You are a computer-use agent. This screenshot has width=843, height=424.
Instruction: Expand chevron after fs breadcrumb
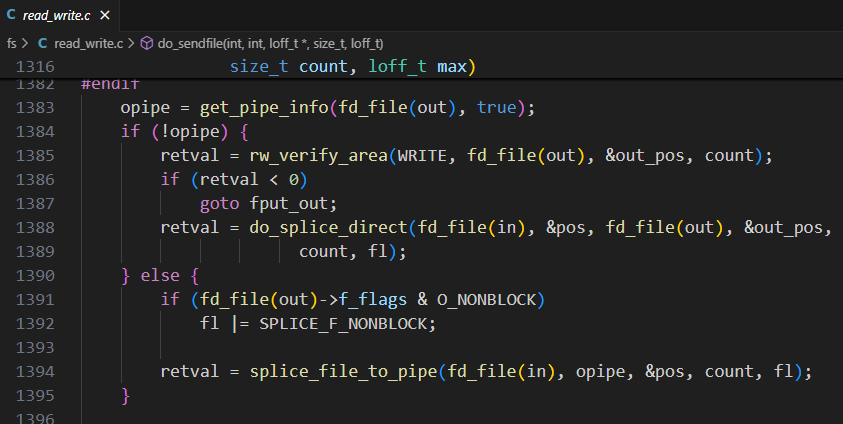pyautogui.click(x=25, y=44)
